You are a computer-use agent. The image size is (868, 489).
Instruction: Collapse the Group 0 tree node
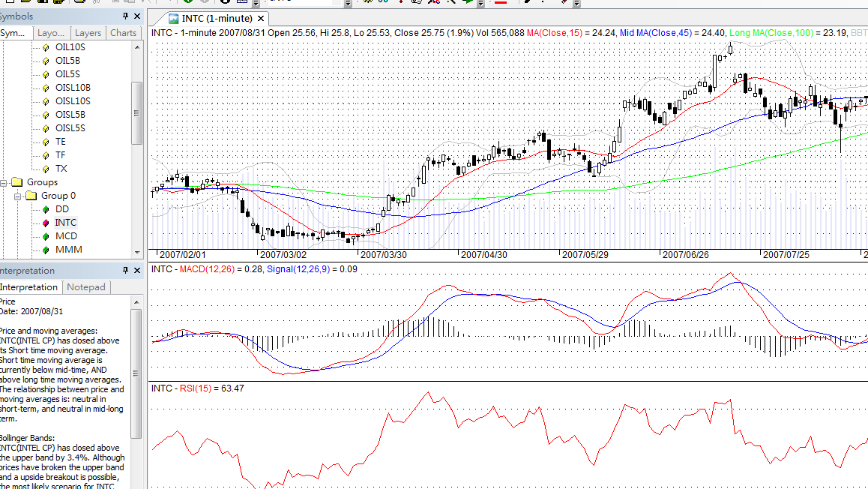pyautogui.click(x=18, y=196)
